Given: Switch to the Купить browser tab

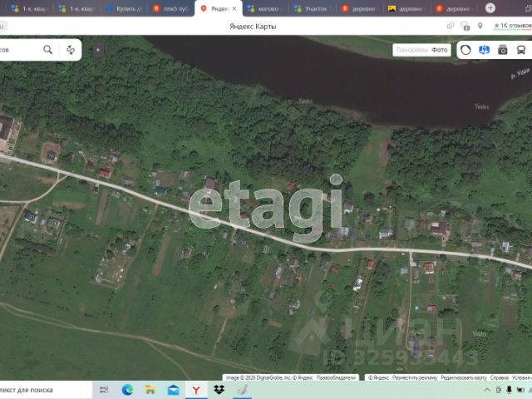Looking at the screenshot, I should coord(124,8).
